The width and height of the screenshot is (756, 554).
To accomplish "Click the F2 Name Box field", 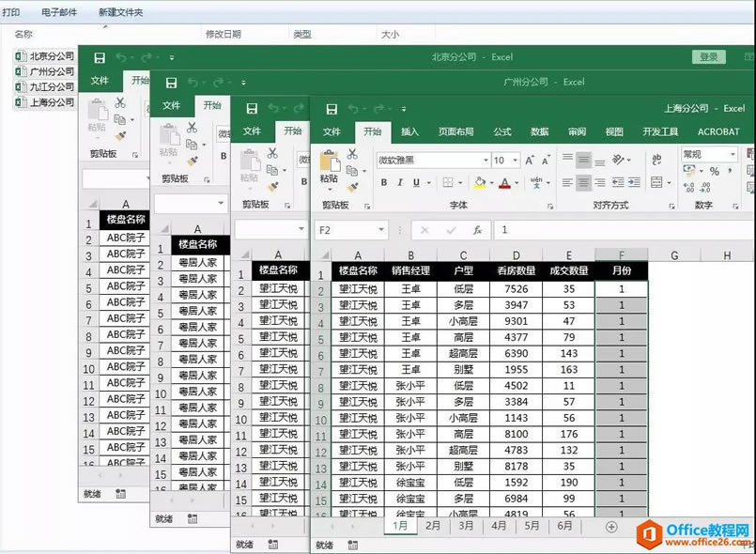I will [338, 228].
